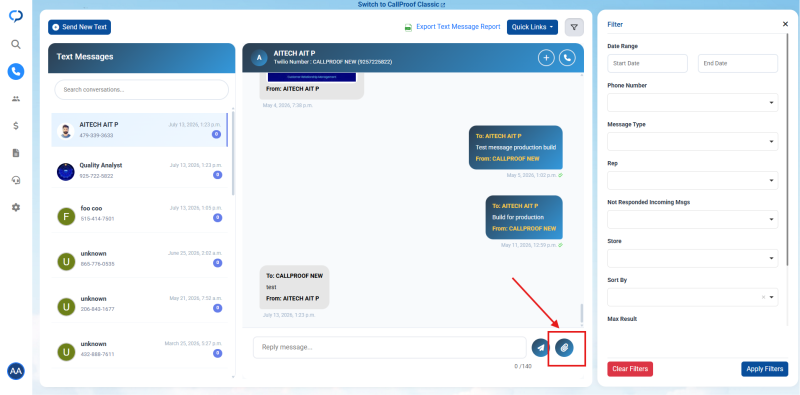Select the phone icon in sidebar
The image size is (800, 395).
tap(16, 71)
